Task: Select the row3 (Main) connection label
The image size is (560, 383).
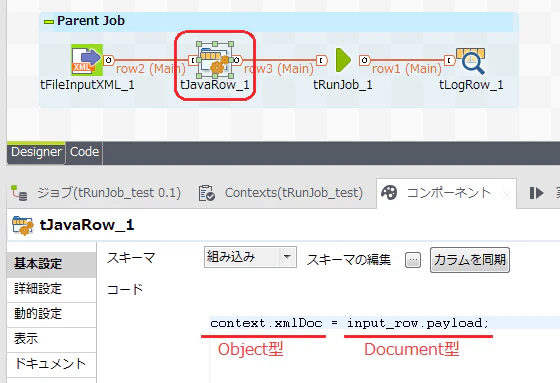Action: pos(279,69)
